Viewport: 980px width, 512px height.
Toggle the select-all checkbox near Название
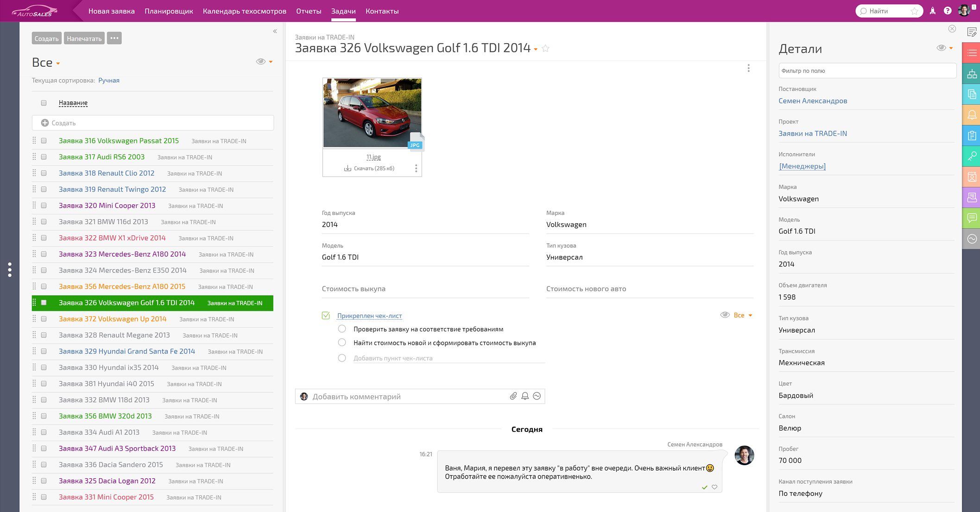(44, 103)
